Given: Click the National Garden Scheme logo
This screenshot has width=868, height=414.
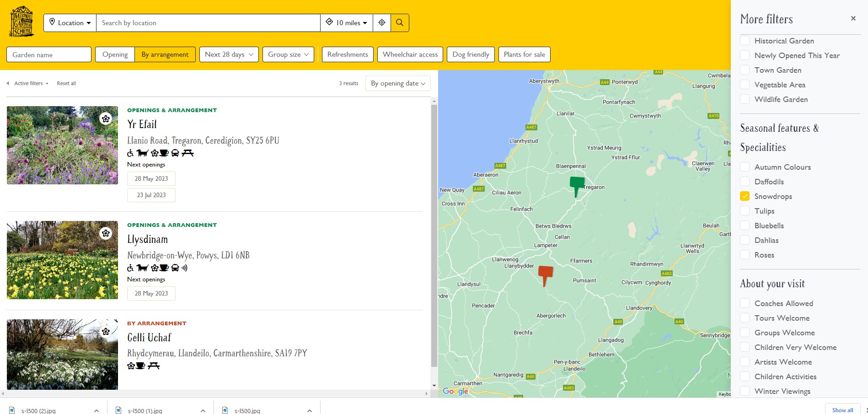Looking at the screenshot, I should [x=21, y=22].
